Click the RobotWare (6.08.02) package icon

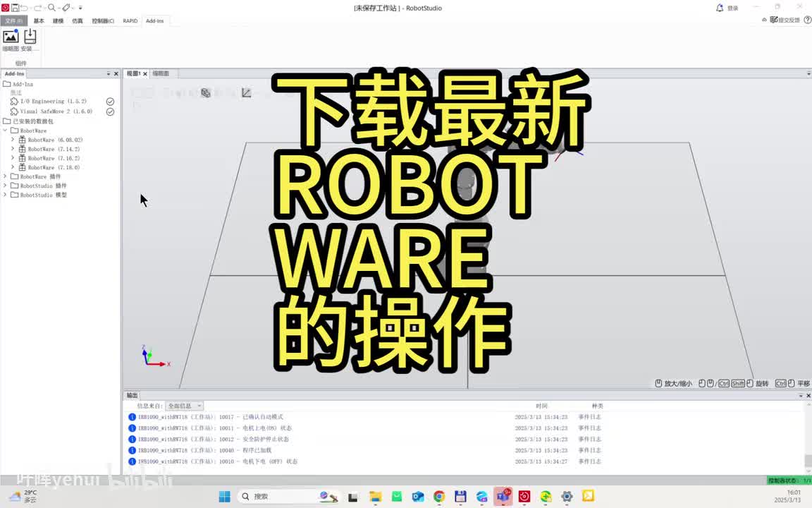point(23,140)
